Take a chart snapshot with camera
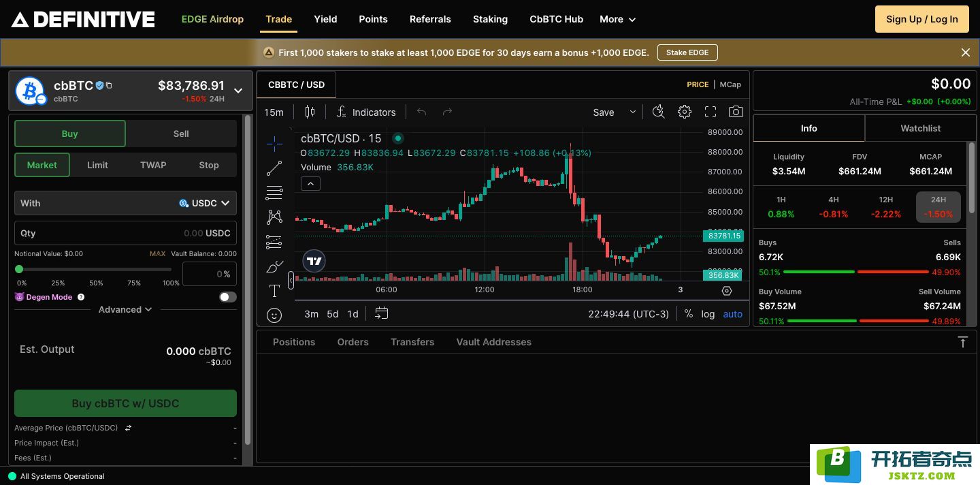This screenshot has height=485, width=980. click(x=736, y=112)
